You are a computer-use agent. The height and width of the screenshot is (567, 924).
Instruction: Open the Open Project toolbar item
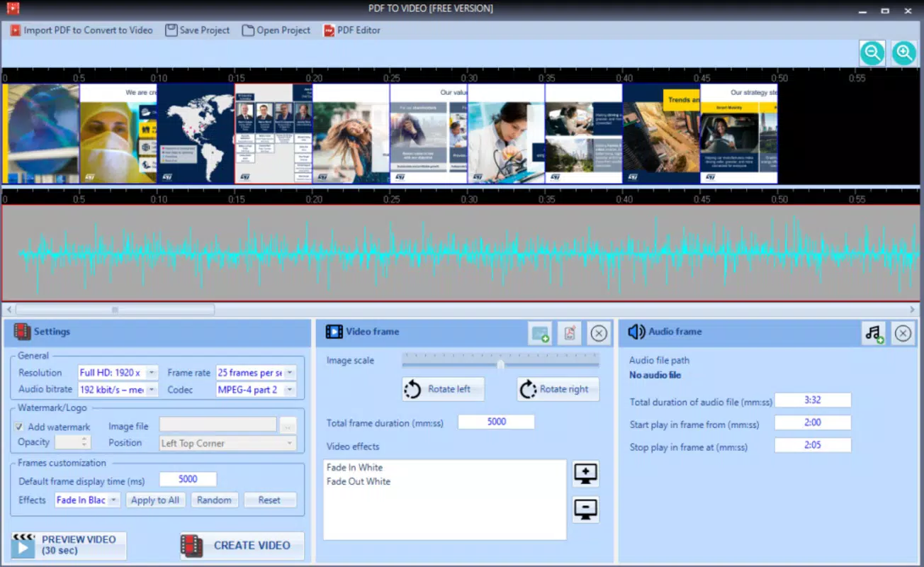276,30
